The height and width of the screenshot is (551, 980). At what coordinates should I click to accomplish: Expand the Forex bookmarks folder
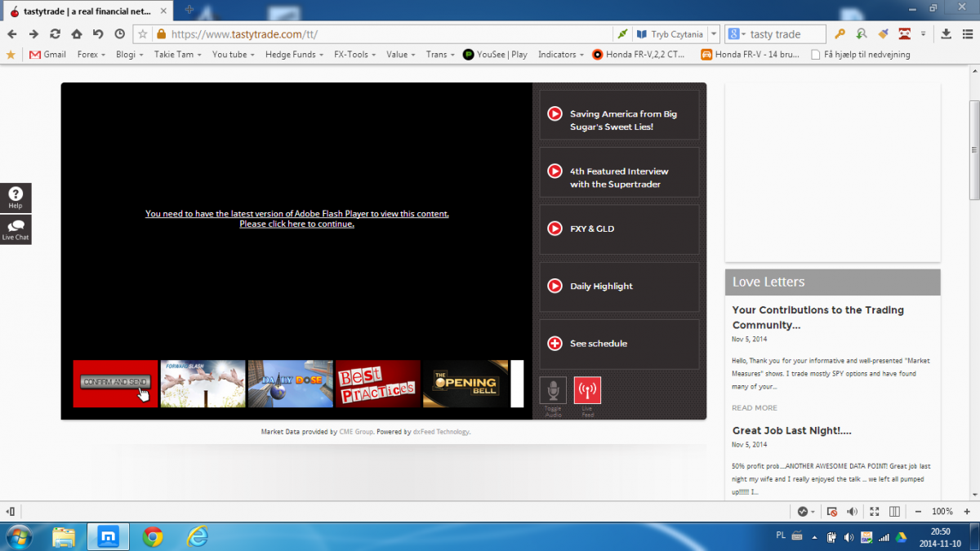[x=92, y=55]
